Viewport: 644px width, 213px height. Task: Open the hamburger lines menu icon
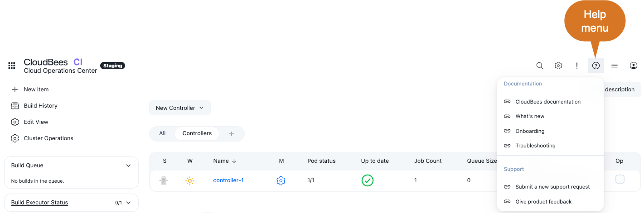coord(615,66)
